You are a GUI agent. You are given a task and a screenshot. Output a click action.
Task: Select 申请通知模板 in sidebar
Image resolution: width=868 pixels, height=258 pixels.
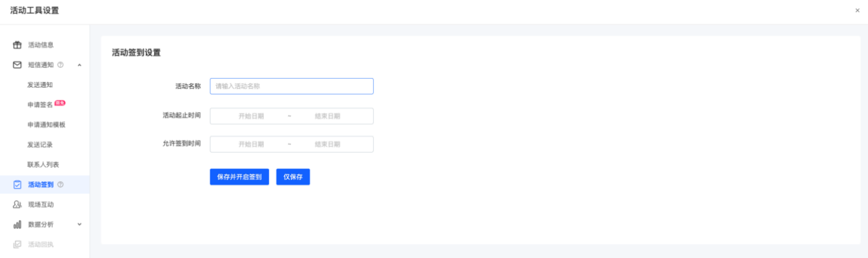[46, 124]
